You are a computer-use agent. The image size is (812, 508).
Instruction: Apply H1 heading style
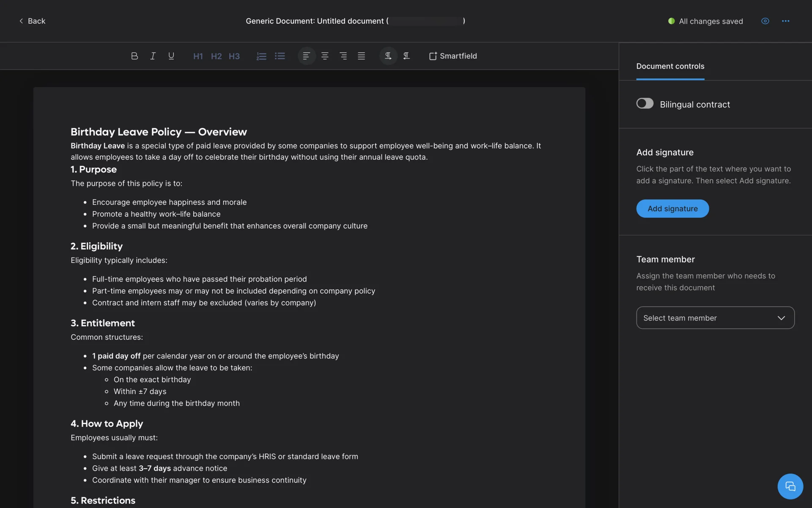tap(198, 56)
